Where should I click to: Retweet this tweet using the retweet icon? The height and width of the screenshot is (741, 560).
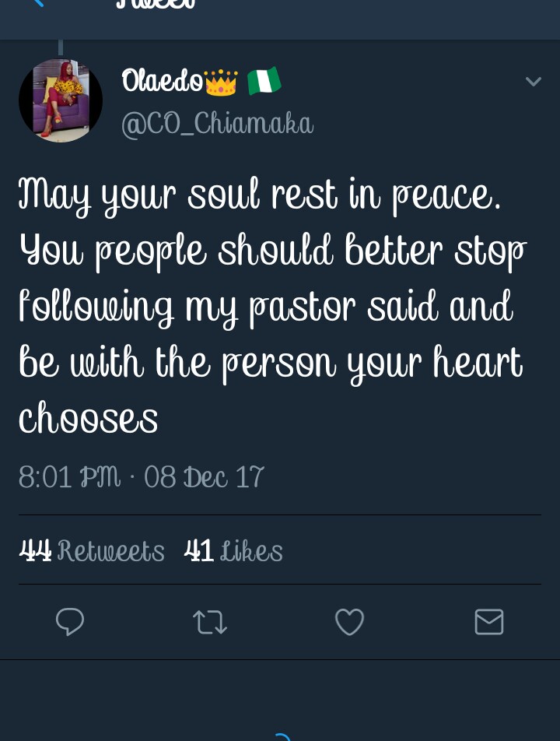point(209,622)
